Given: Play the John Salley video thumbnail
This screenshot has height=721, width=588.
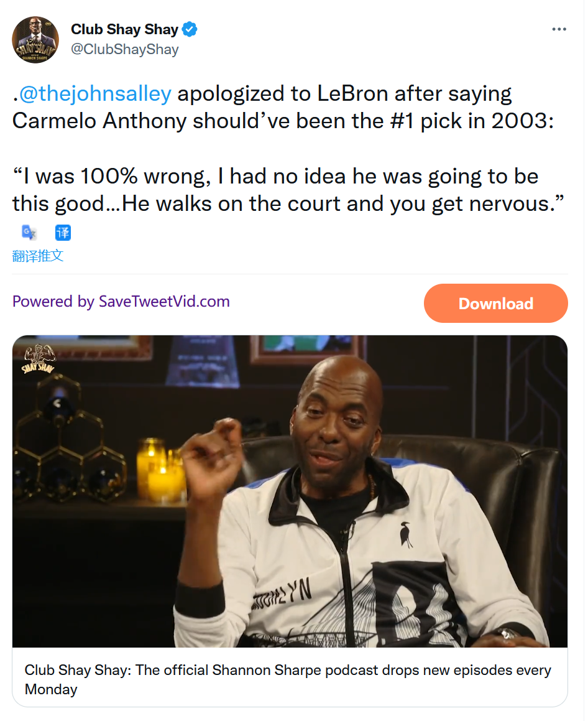Looking at the screenshot, I should [290, 491].
